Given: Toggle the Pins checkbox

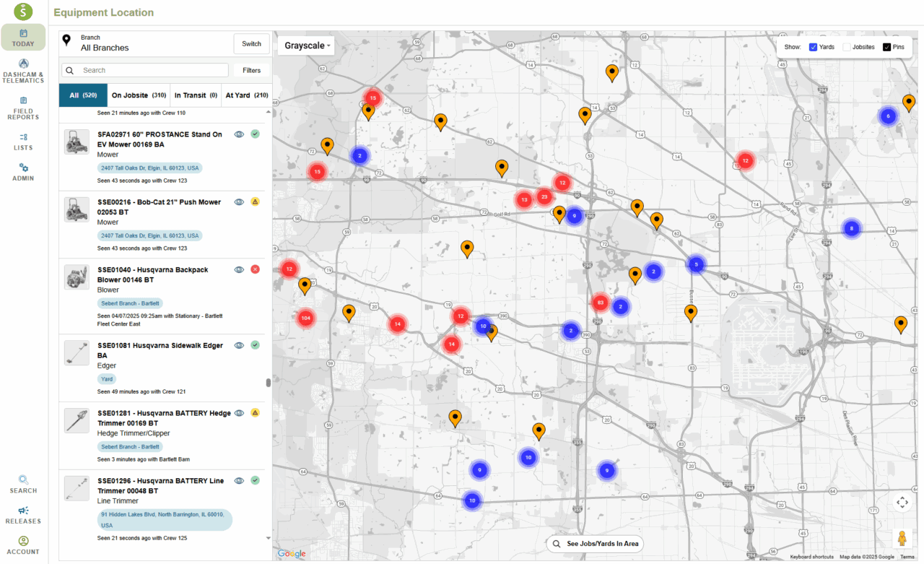Looking at the screenshot, I should point(887,47).
